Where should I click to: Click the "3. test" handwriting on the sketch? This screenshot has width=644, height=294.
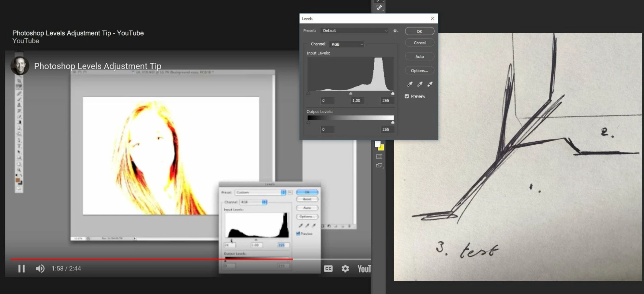[x=467, y=250]
